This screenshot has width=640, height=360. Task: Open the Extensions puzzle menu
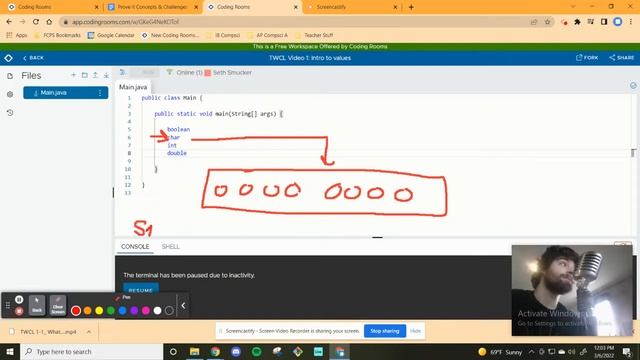click(x=577, y=22)
